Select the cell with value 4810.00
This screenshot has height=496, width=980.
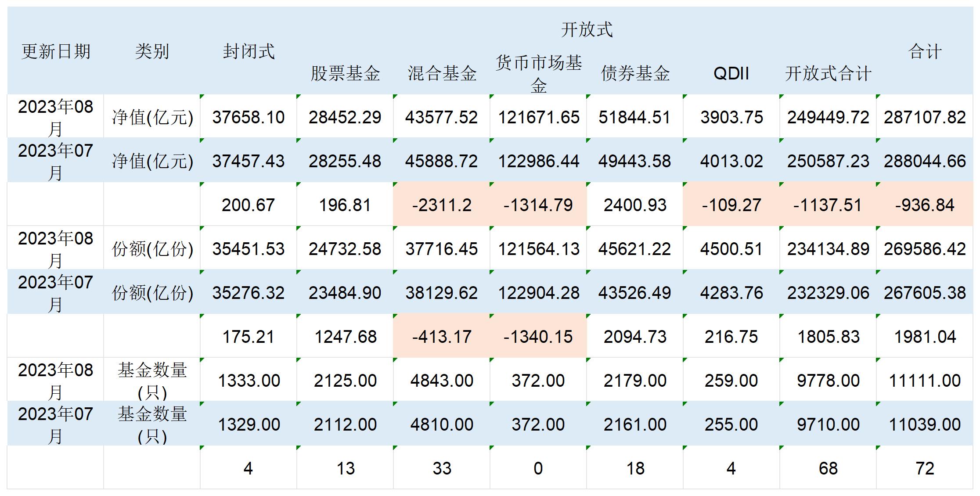[x=442, y=424]
